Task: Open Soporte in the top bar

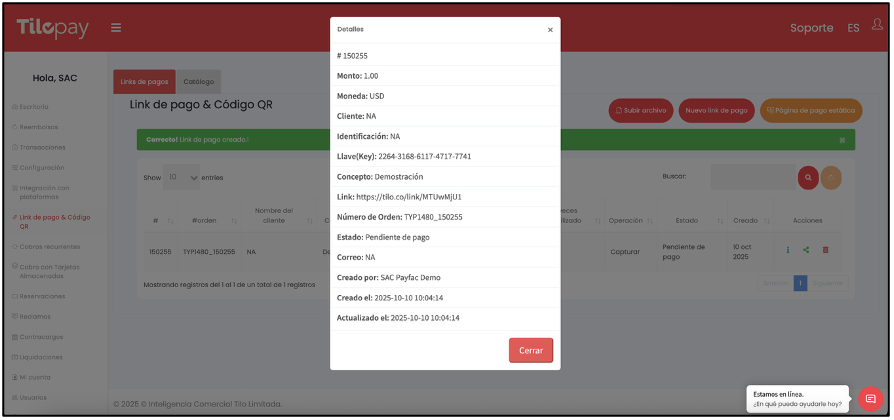Action: [x=811, y=28]
